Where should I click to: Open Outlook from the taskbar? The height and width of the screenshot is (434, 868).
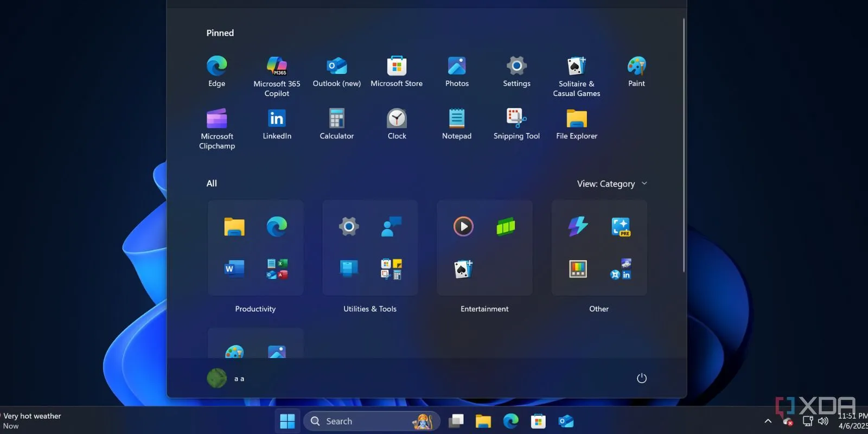point(566,421)
